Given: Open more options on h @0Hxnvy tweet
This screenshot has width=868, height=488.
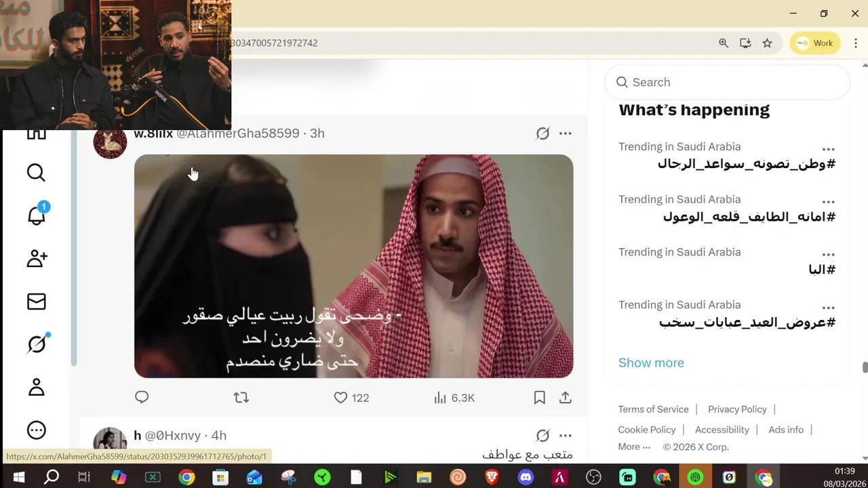Looking at the screenshot, I should click(x=565, y=436).
